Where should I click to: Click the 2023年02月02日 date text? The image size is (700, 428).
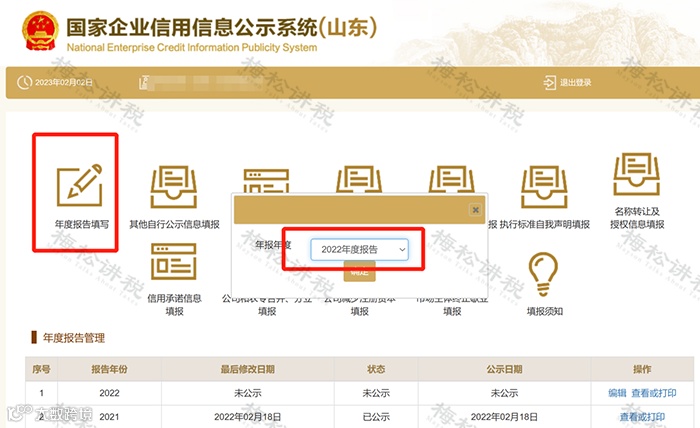(64, 83)
